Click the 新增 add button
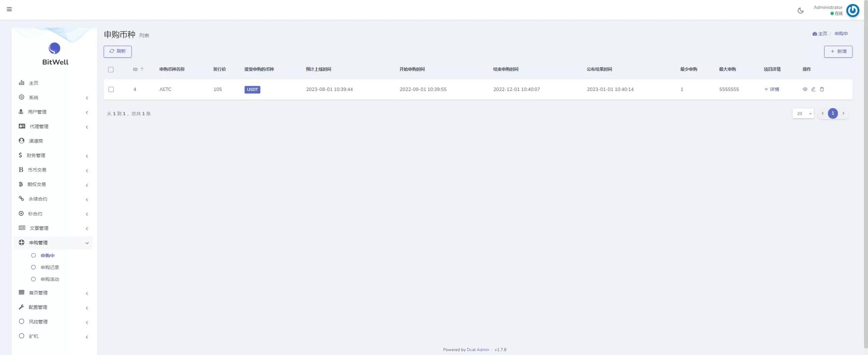The width and height of the screenshot is (868, 355). (x=838, y=52)
